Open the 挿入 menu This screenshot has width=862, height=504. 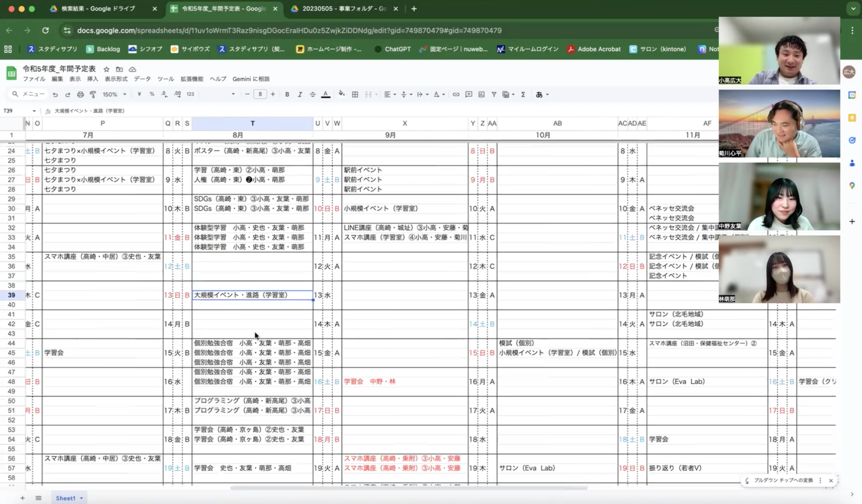[92, 79]
